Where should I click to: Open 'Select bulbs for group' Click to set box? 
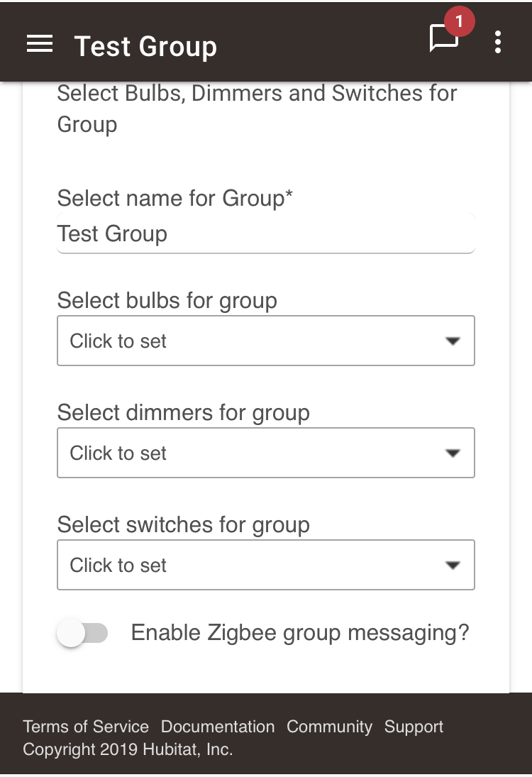[266, 341]
